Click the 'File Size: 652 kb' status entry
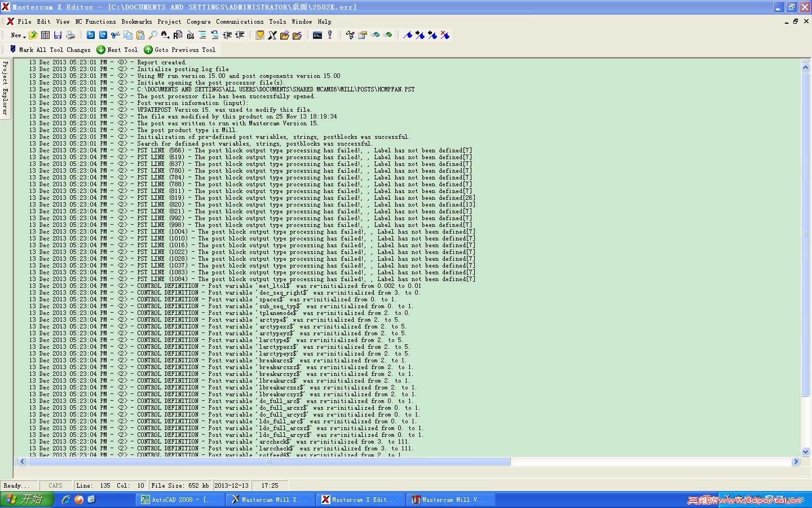This screenshot has height=508, width=812. pos(180,485)
